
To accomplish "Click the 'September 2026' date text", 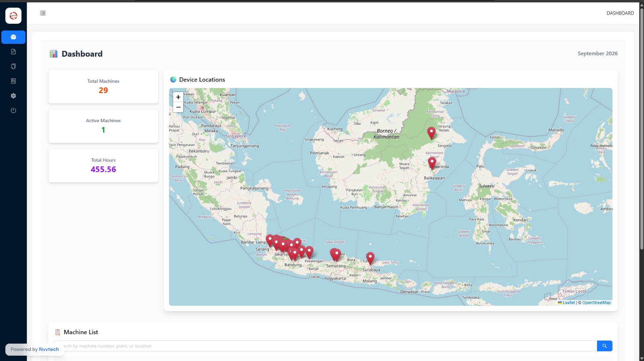I will coord(598,53).
